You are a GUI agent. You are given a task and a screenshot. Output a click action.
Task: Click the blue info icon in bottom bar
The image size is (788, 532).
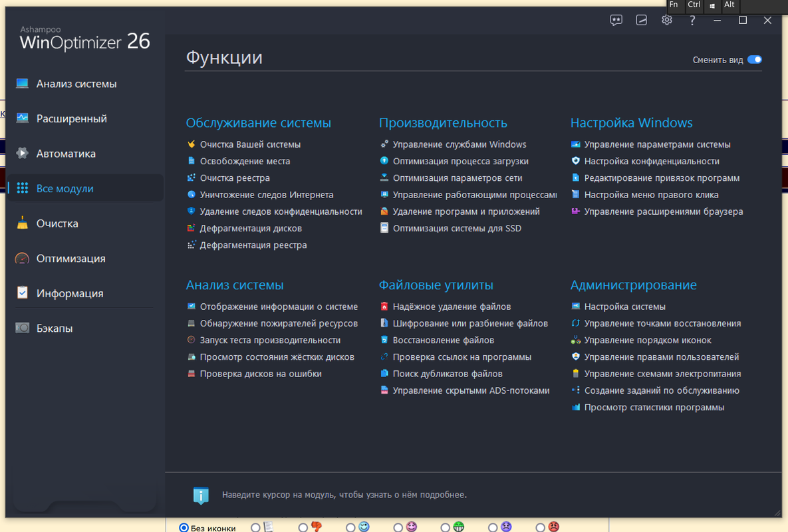pos(201,495)
